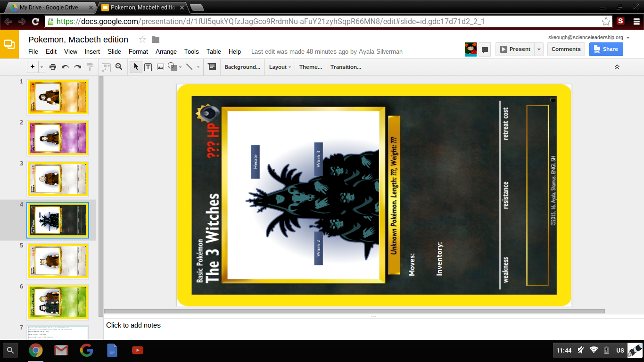Viewport: 644px width, 362px height.
Task: Select the line tool
Action: tap(190, 67)
